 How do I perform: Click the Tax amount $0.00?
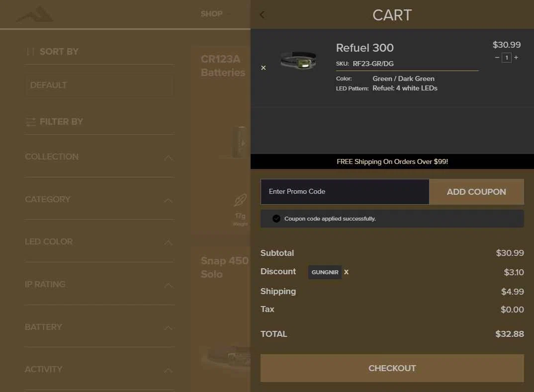click(512, 310)
